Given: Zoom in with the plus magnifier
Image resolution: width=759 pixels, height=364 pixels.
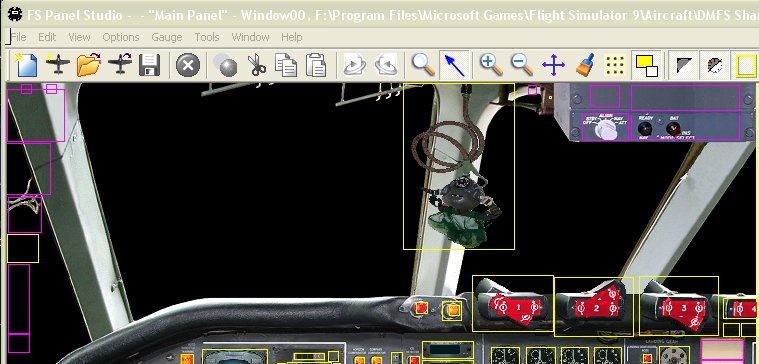Looking at the screenshot, I should (491, 65).
